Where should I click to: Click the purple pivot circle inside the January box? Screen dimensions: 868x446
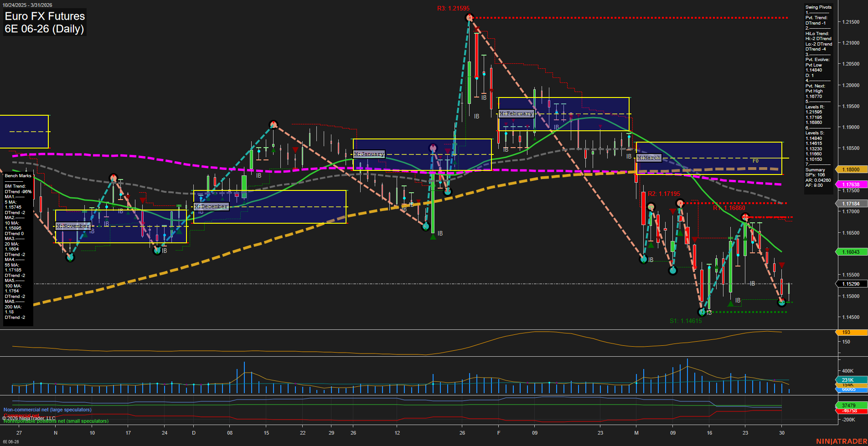432,148
